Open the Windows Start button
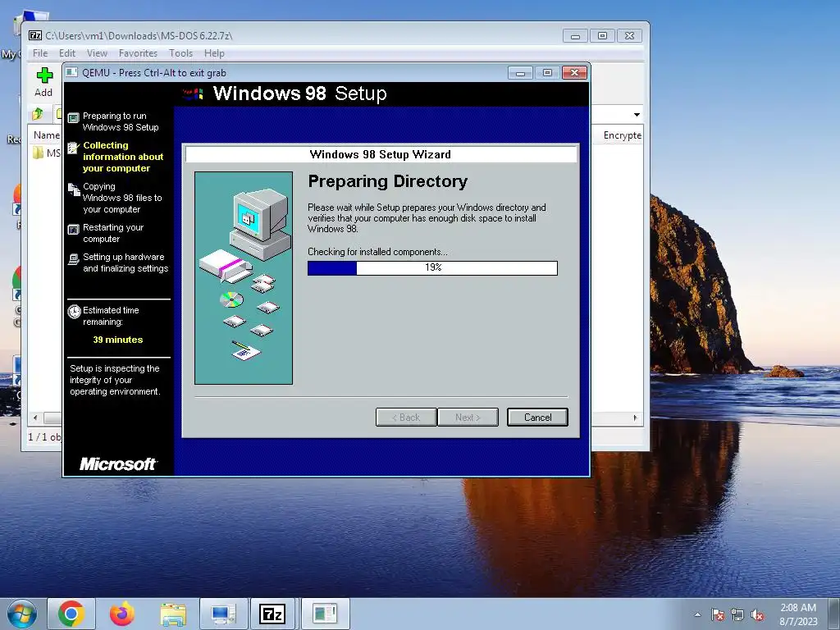The image size is (840, 630). click(x=22, y=614)
